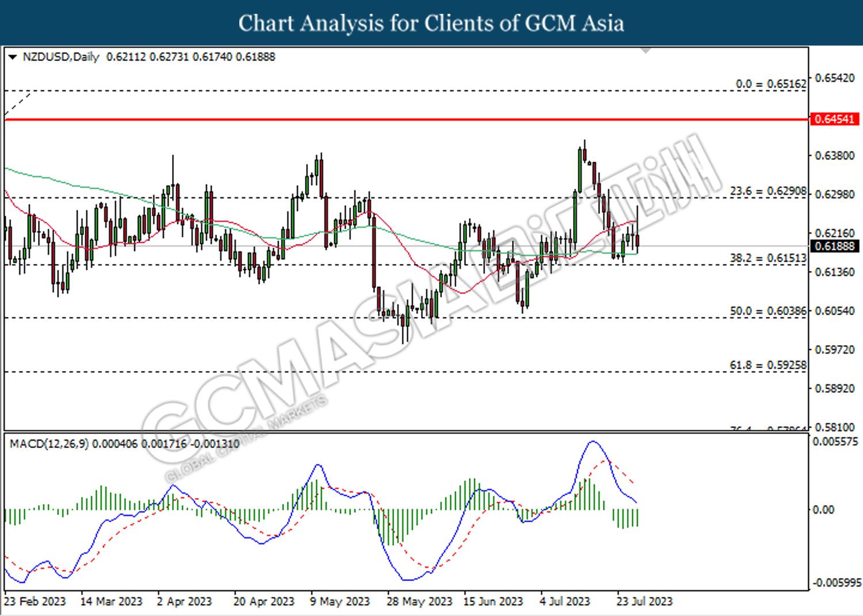The image size is (863, 616).
Task: Click the 4 Jul 2023 date label
Action: click(564, 602)
